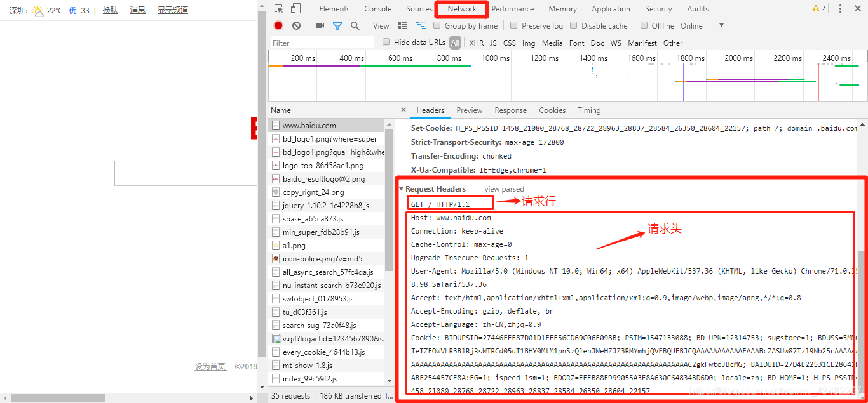This screenshot has width=868, height=403.
Task: Select swfobject_0178953.js request
Action: [x=327, y=299]
